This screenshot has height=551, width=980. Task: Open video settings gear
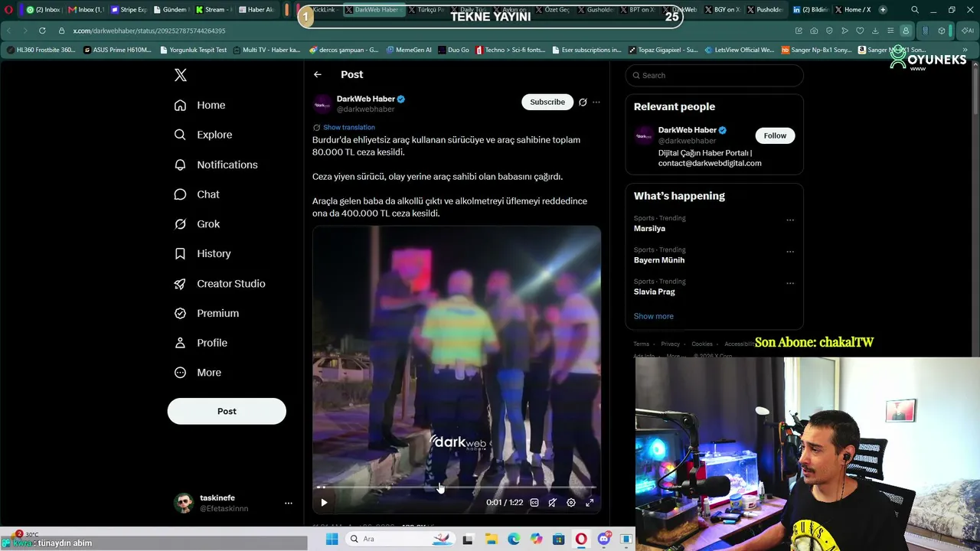[571, 503]
